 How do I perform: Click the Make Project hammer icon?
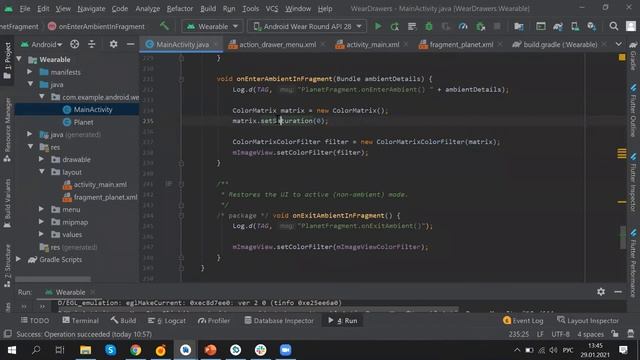[164, 26]
